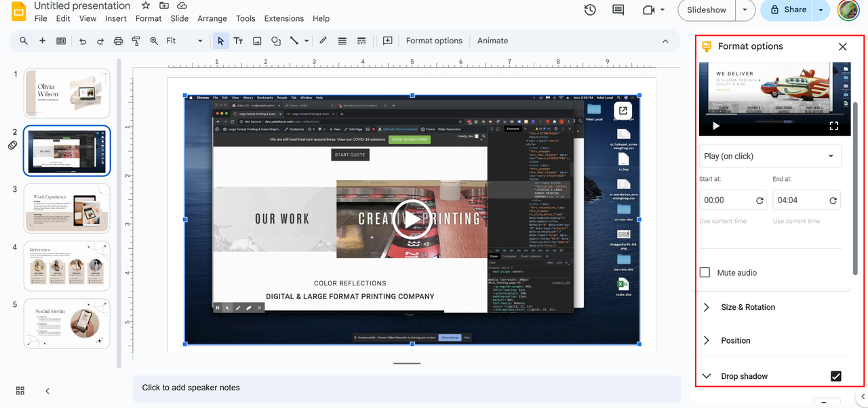Image resolution: width=868 pixels, height=408 pixels.
Task: Open the Fit zoom level dropdown
Action: (x=184, y=41)
